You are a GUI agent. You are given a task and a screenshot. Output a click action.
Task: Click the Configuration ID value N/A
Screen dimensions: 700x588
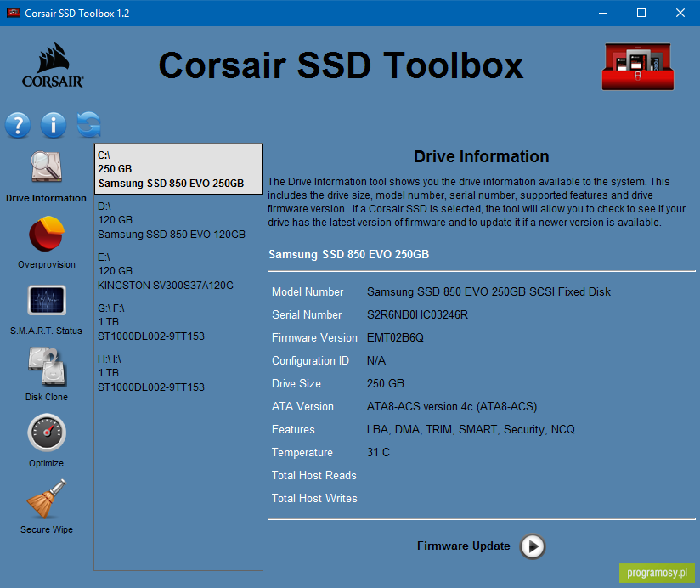pyautogui.click(x=375, y=360)
